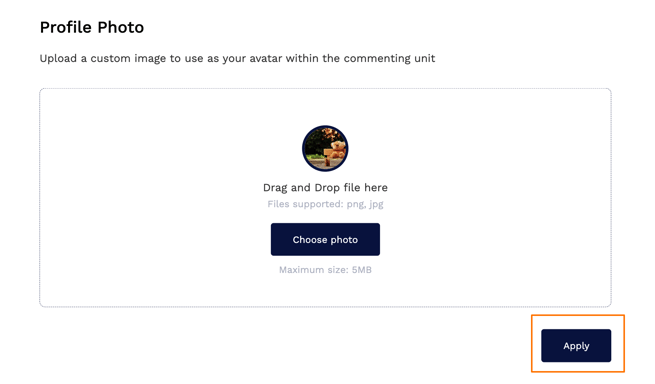Click the Drag and Drop file here text
Image resolution: width=655 pixels, height=384 pixels.
(x=325, y=188)
